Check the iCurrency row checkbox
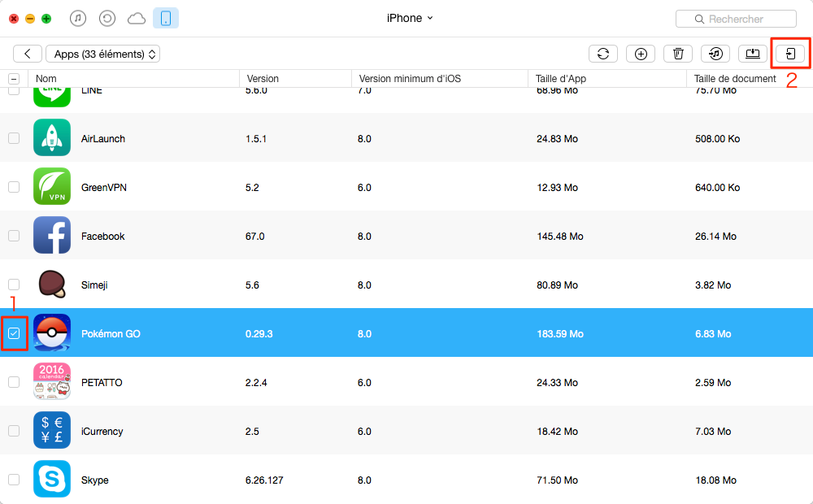The height and width of the screenshot is (504, 813). [x=14, y=430]
